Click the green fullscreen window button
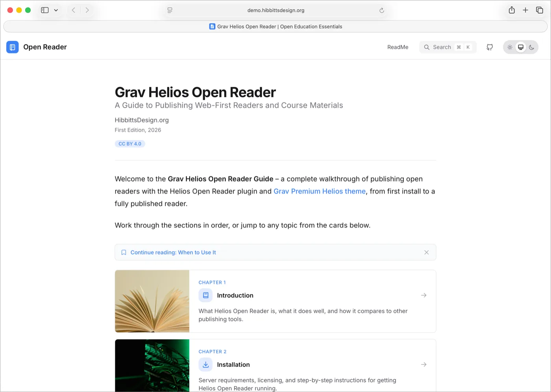This screenshot has height=392, width=551. pos(28,10)
